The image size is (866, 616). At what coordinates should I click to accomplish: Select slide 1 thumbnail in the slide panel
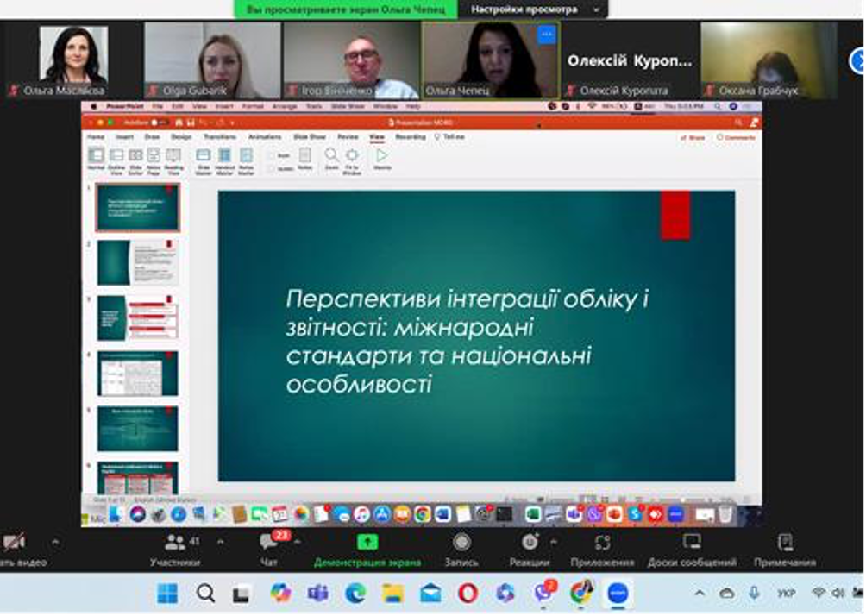coord(137,207)
